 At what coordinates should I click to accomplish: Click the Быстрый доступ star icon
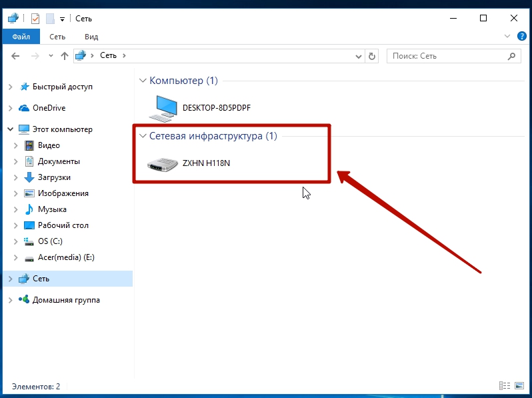coord(24,87)
